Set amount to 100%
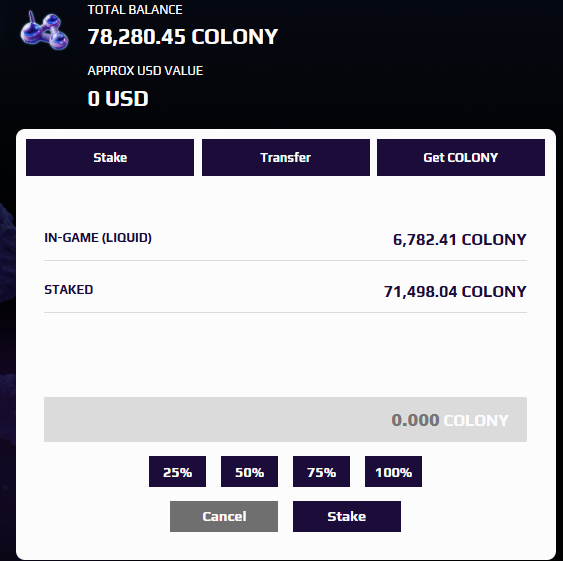 393,472
